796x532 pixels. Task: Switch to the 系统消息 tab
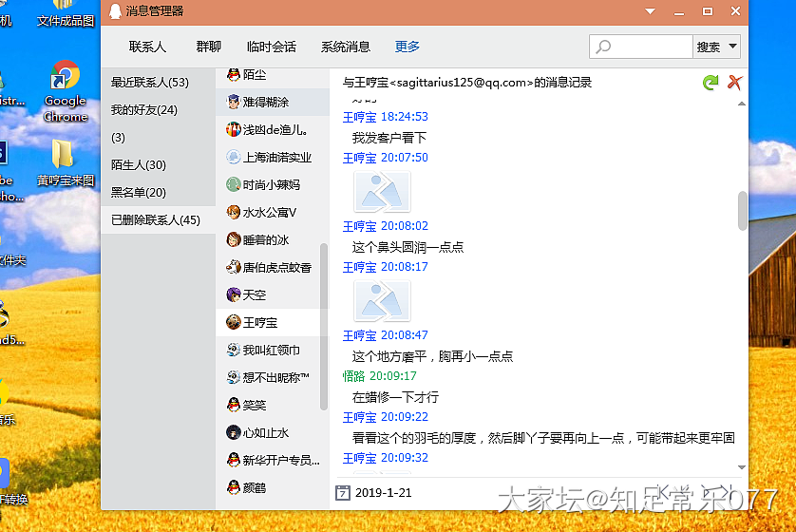pyautogui.click(x=345, y=47)
